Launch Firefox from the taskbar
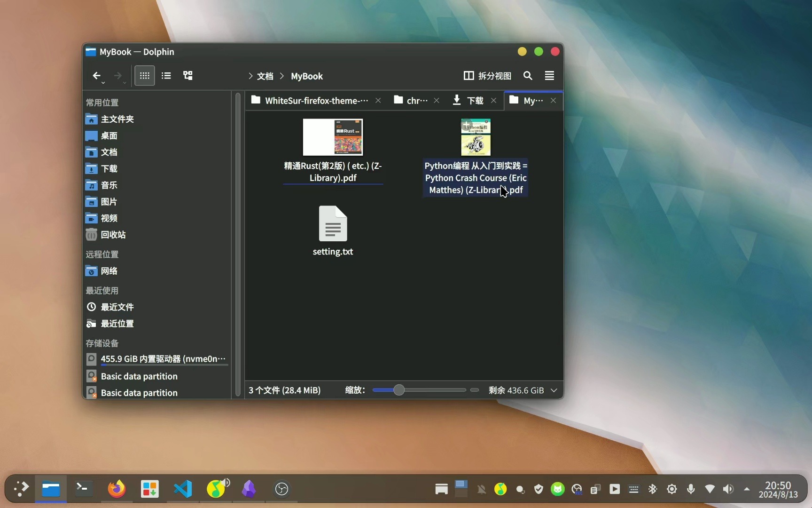 click(117, 489)
